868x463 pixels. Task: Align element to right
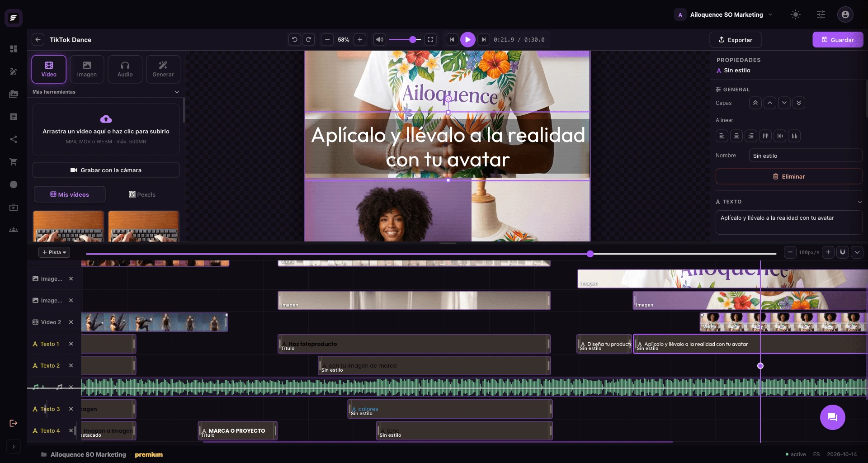(x=751, y=136)
